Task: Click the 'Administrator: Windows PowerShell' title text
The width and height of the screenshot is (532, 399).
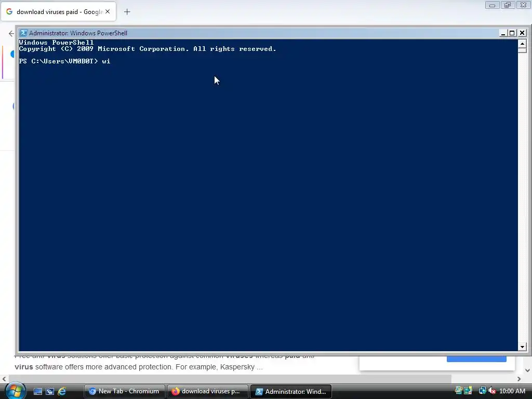Action: click(78, 33)
